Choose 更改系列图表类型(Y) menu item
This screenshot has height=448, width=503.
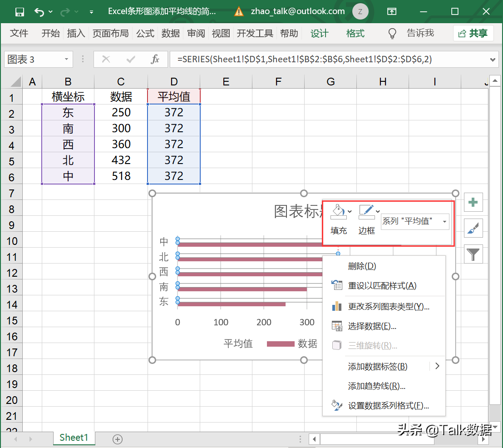385,307
